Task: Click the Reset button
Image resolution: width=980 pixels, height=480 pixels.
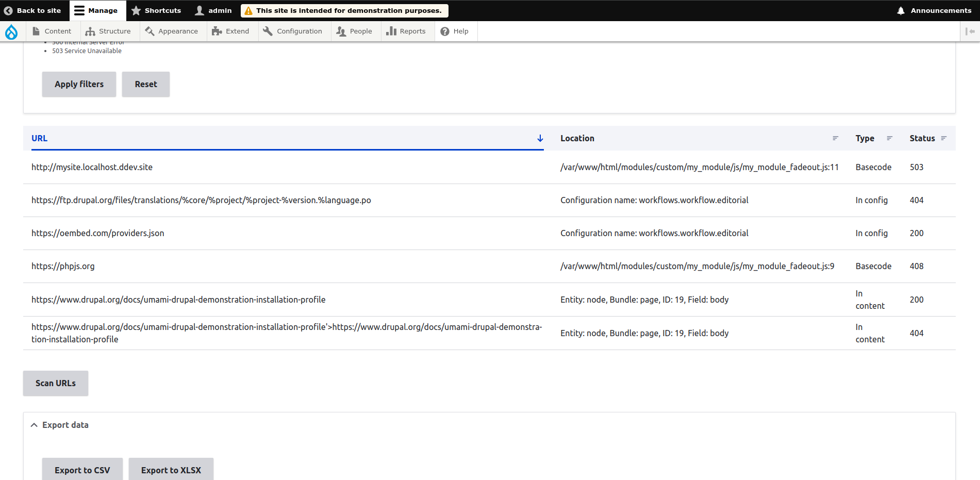Action: coord(146,84)
